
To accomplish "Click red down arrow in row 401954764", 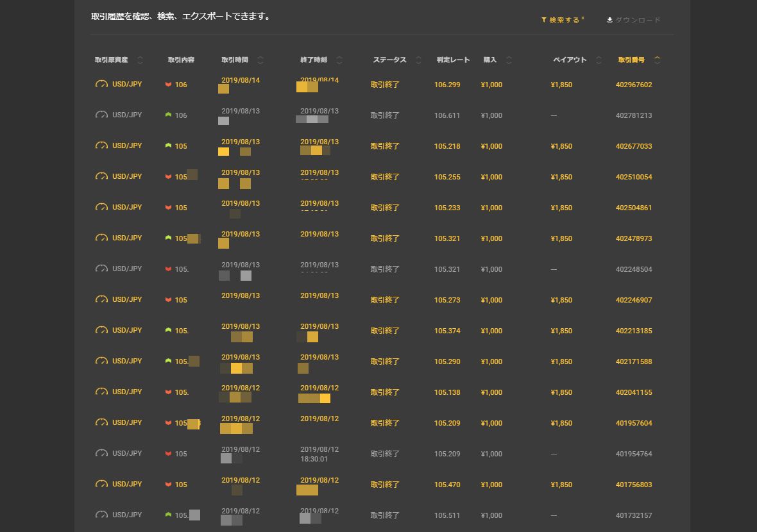I will (169, 454).
